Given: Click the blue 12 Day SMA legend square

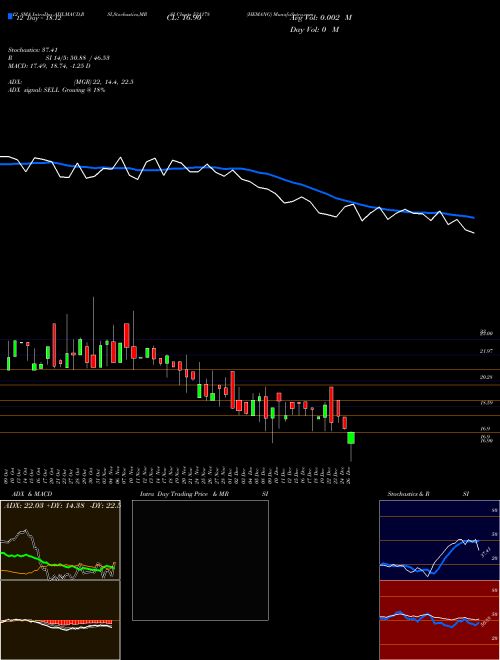Looking at the screenshot, I should pyautogui.click(x=11, y=16).
